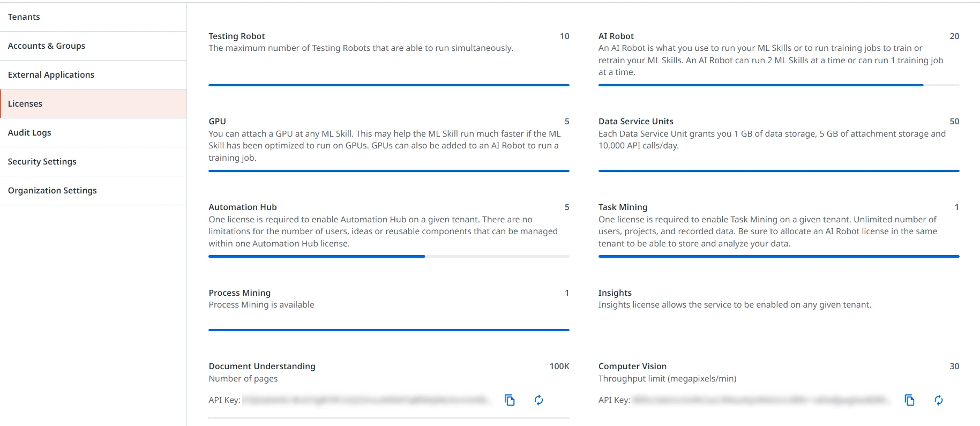Copy the Computer Vision API key
The height and width of the screenshot is (426, 980).
click(x=909, y=400)
